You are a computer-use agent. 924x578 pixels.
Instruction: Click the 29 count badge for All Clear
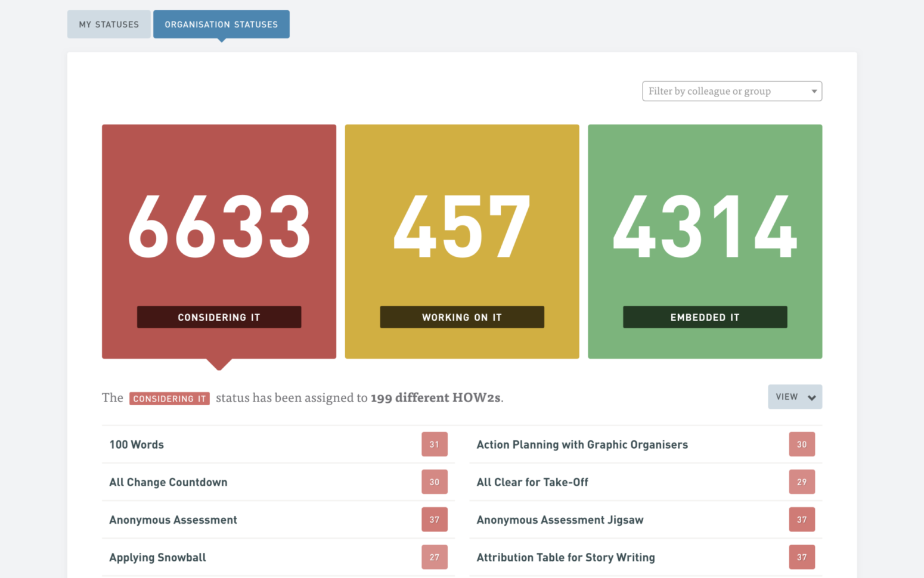click(x=801, y=482)
